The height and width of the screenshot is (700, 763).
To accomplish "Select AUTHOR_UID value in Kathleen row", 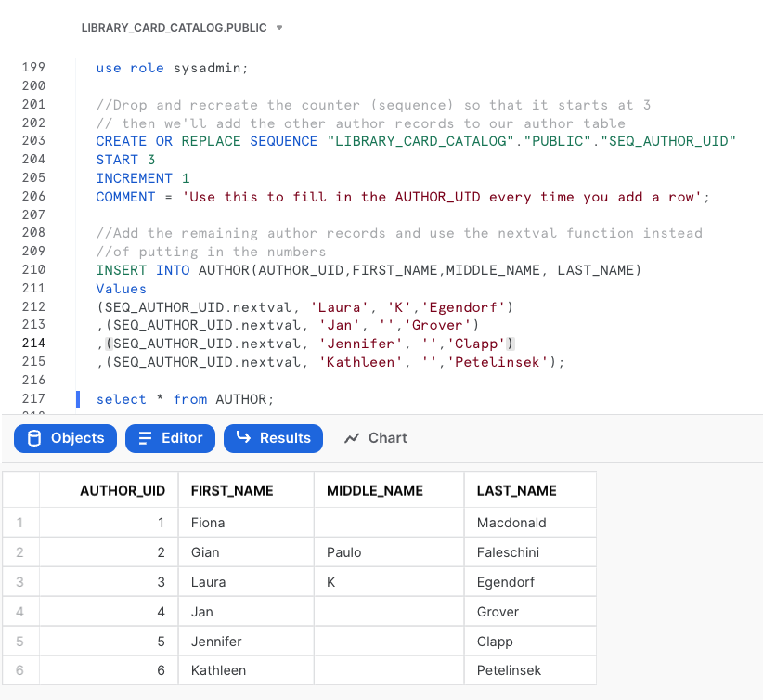I will click(x=109, y=670).
